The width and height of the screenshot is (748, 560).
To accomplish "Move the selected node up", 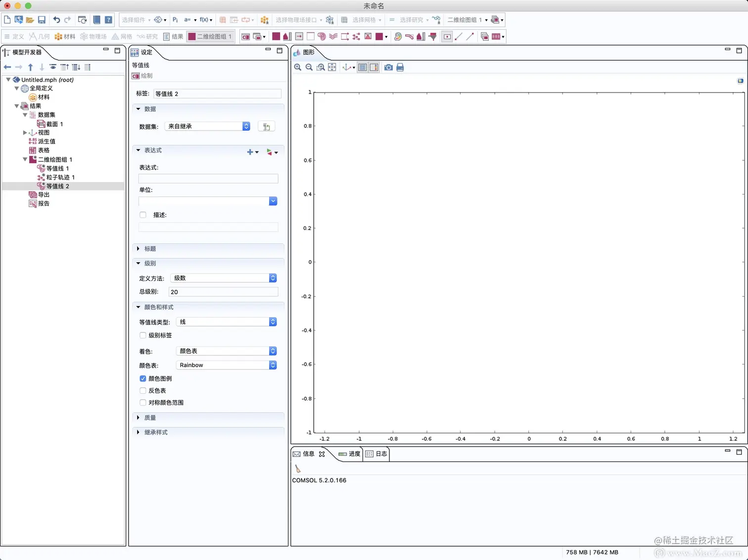I will (x=31, y=67).
